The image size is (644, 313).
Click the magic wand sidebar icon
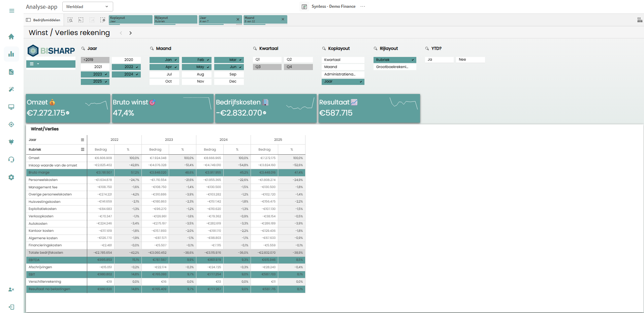11,89
